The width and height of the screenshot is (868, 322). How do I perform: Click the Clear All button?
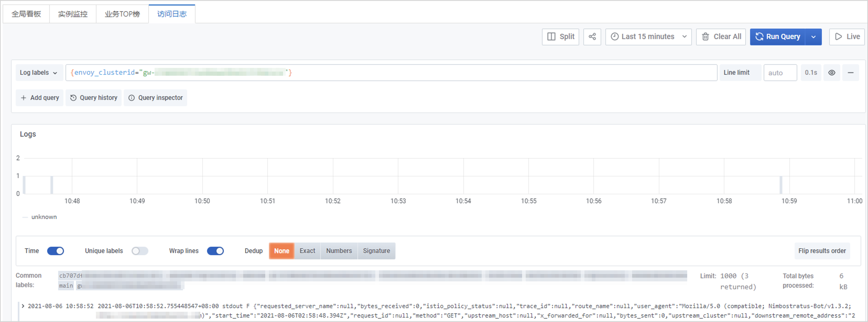click(x=721, y=37)
